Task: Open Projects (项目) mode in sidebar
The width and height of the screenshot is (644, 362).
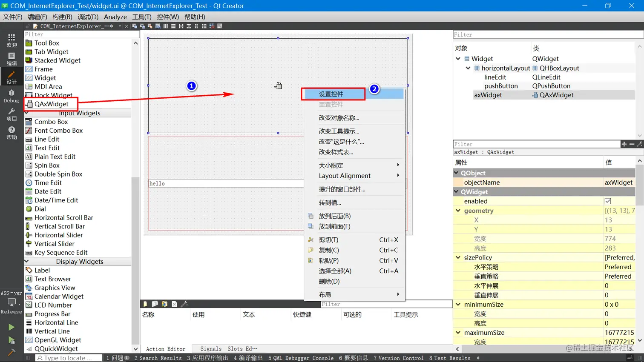Action: point(11,114)
